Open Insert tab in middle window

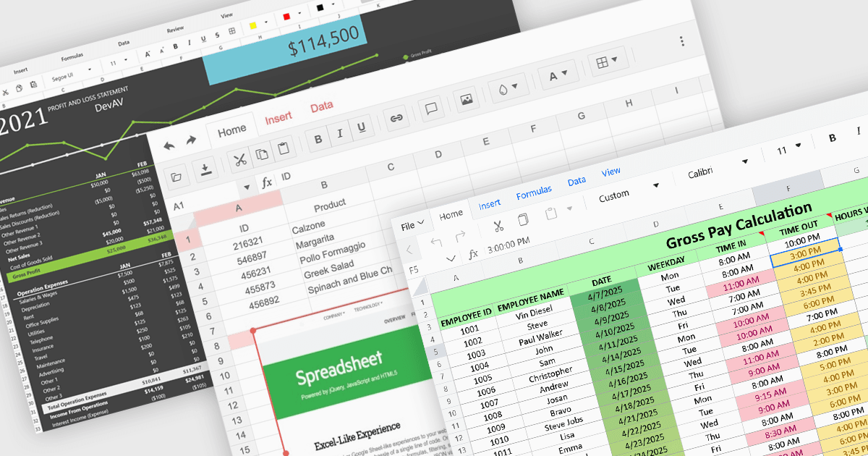(278, 118)
